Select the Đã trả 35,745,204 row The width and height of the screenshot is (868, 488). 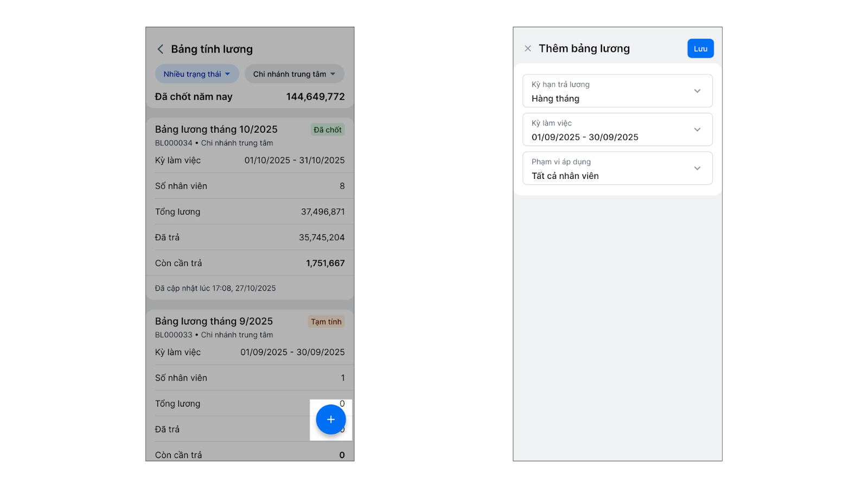click(250, 237)
